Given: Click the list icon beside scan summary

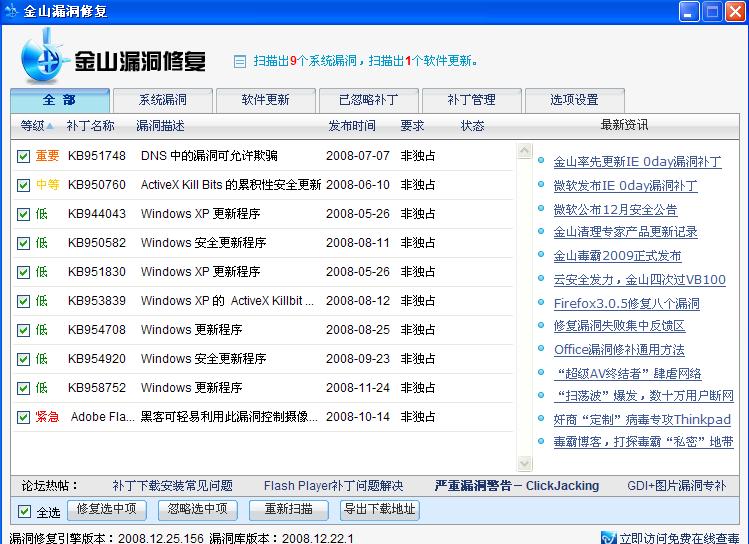Looking at the screenshot, I should pyautogui.click(x=239, y=62).
